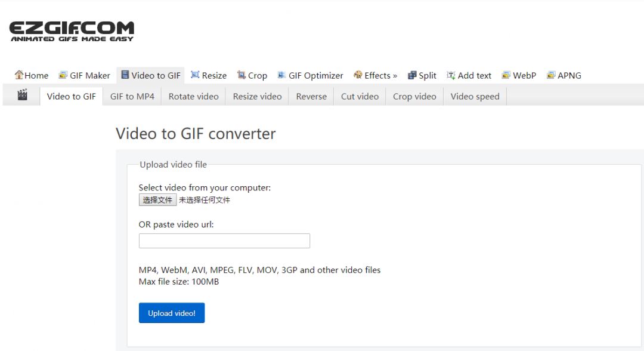Click the choose file button

(x=157, y=200)
